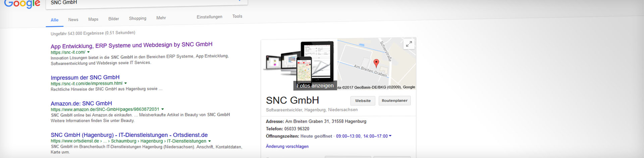Viewport: 644px width, 158px height.
Task: Open dropdown arrow next to Amazon URL
Action: [163, 109]
